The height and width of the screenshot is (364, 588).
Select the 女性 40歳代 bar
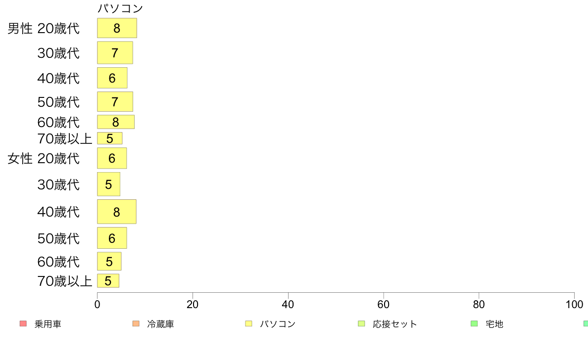pyautogui.click(x=116, y=212)
